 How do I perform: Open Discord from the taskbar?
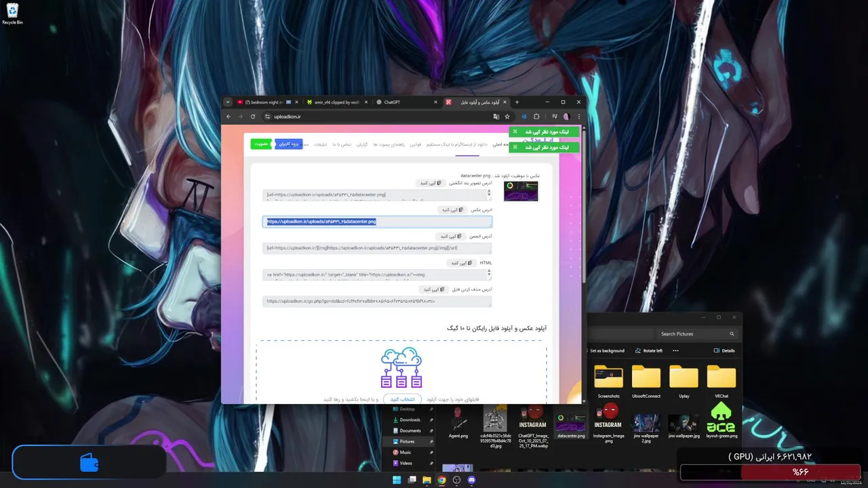point(472,480)
